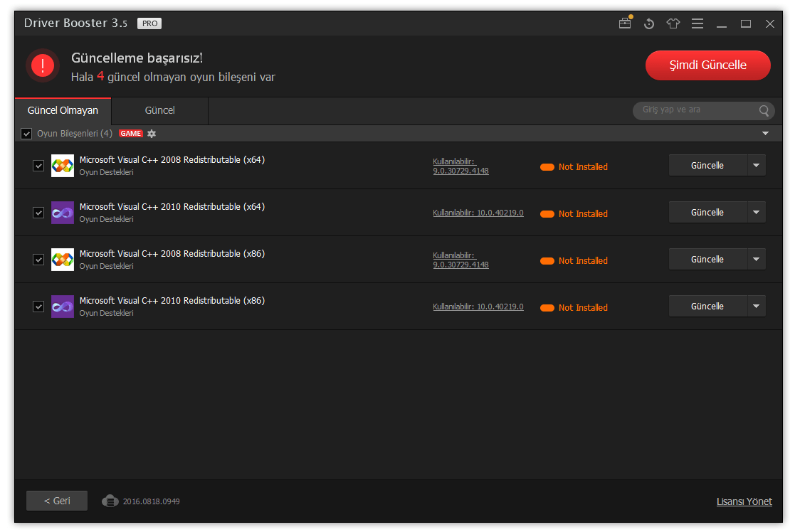Click orange status pill for 2010 (x64)
This screenshot has width=795, height=532.
547,214
